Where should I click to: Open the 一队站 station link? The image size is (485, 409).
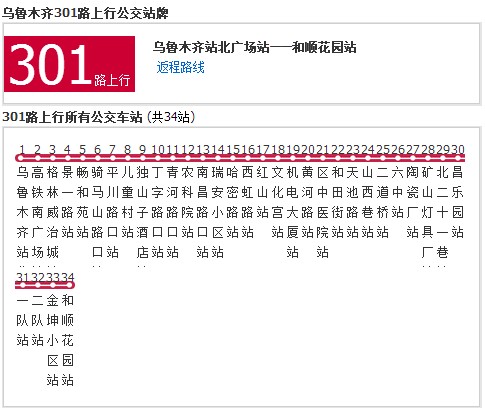coord(22,320)
